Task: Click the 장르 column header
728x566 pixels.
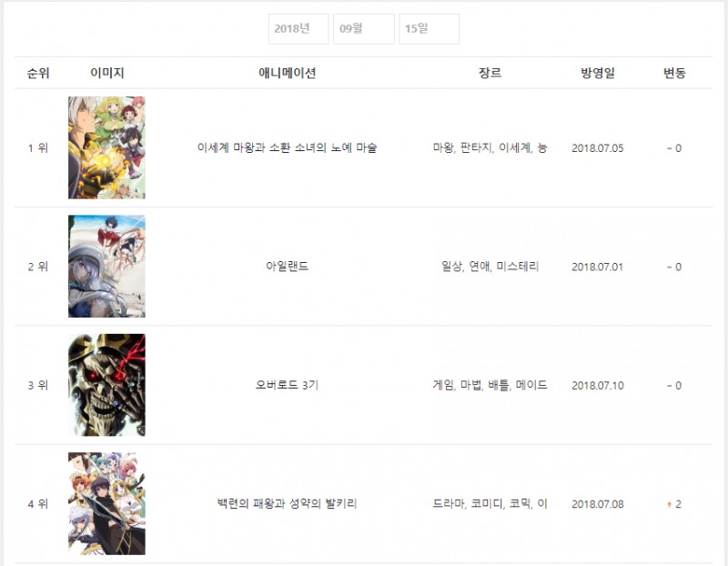Action: tap(490, 73)
